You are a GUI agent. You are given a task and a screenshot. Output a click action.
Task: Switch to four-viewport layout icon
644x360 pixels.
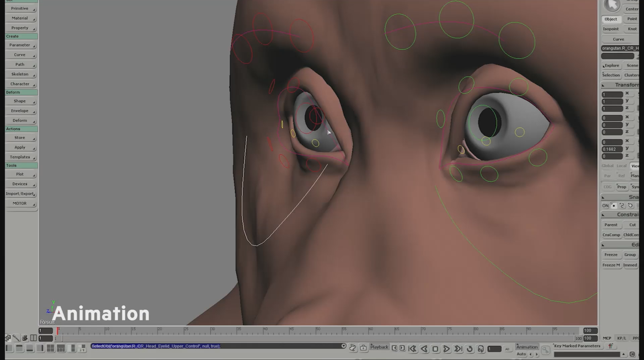[50, 348]
